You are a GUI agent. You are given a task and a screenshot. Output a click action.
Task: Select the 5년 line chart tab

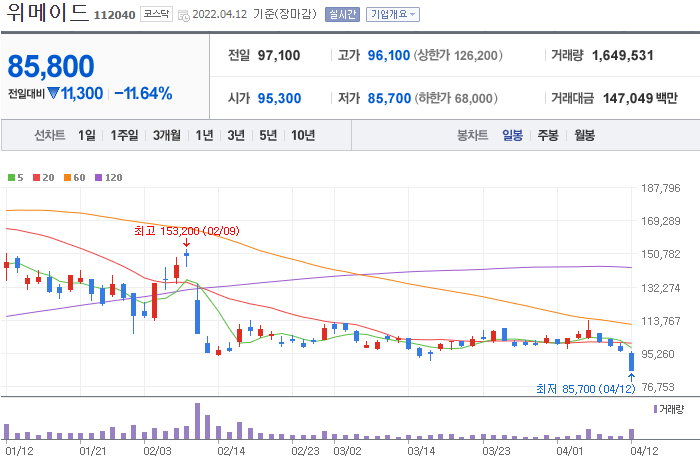pos(268,135)
